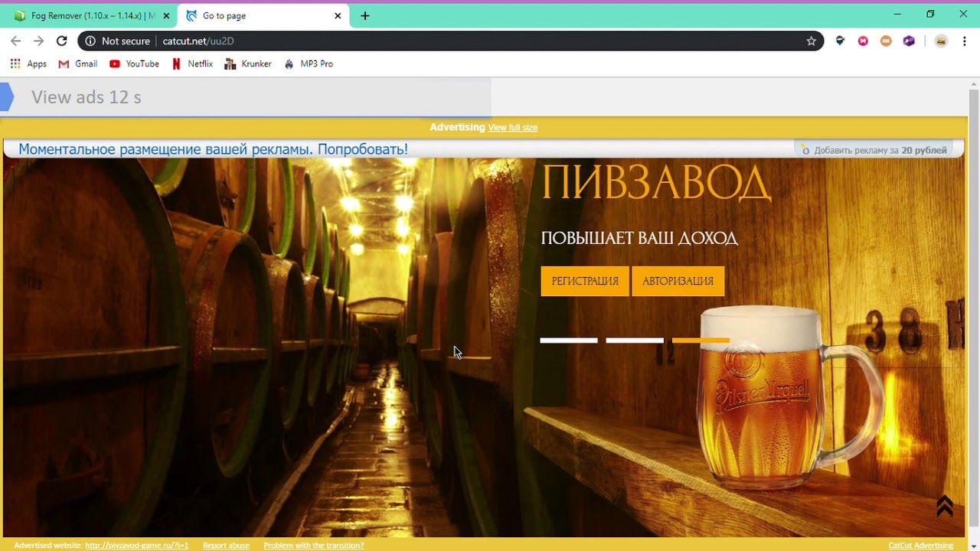Click the blue shield extension icon
The image size is (980, 551).
pos(840,41)
